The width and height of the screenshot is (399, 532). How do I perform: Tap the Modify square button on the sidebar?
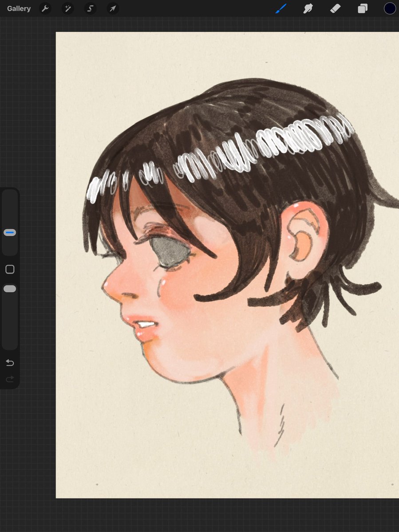point(10,269)
